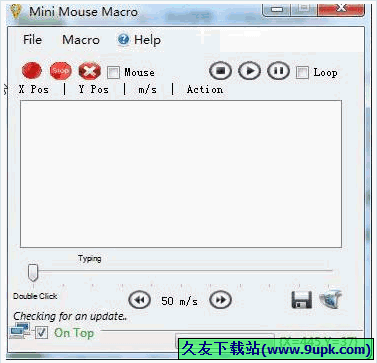Minimize the Mini Mouse Macro window
The height and width of the screenshot is (363, 377).
coord(276,9)
